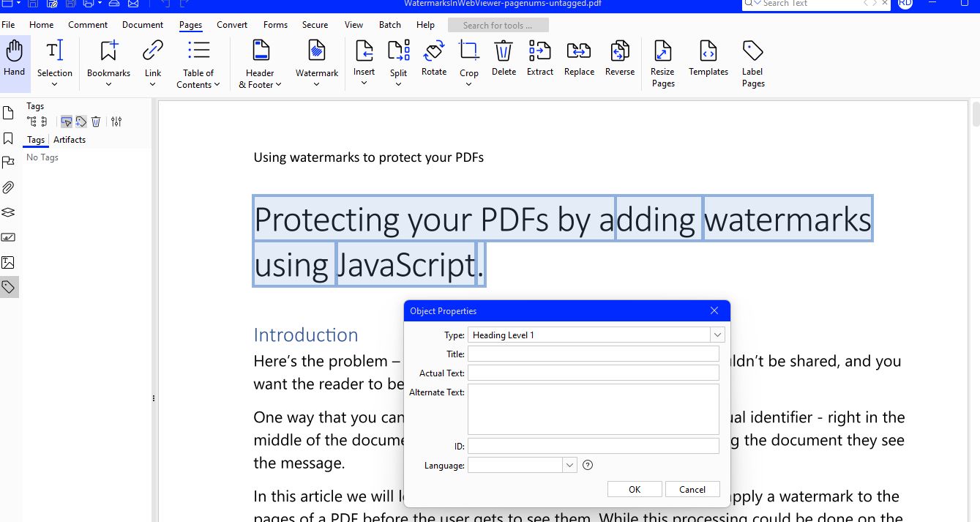This screenshot has height=522, width=980.
Task: Delete tag using Tags panel trash icon
Action: pos(96,122)
